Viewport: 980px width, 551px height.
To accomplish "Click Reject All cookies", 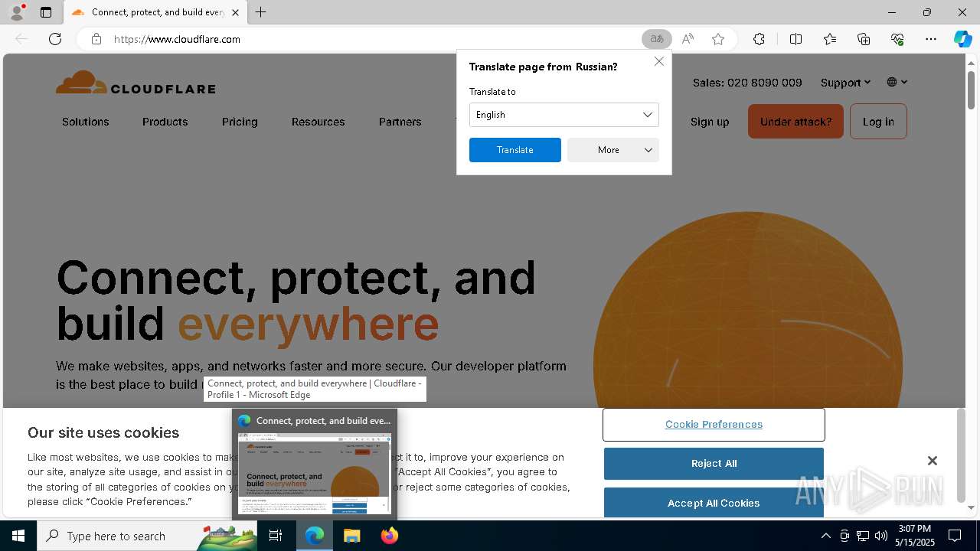I will pos(714,464).
